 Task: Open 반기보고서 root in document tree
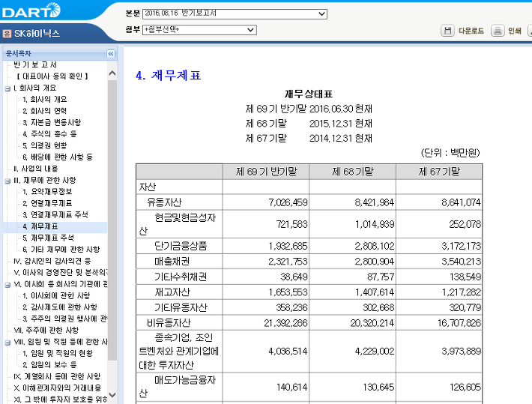tap(35, 64)
